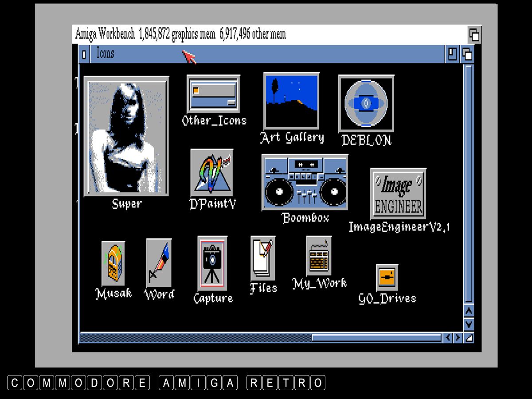Open the GO_Drives drawer icon
The image size is (532, 399).
[x=387, y=277]
